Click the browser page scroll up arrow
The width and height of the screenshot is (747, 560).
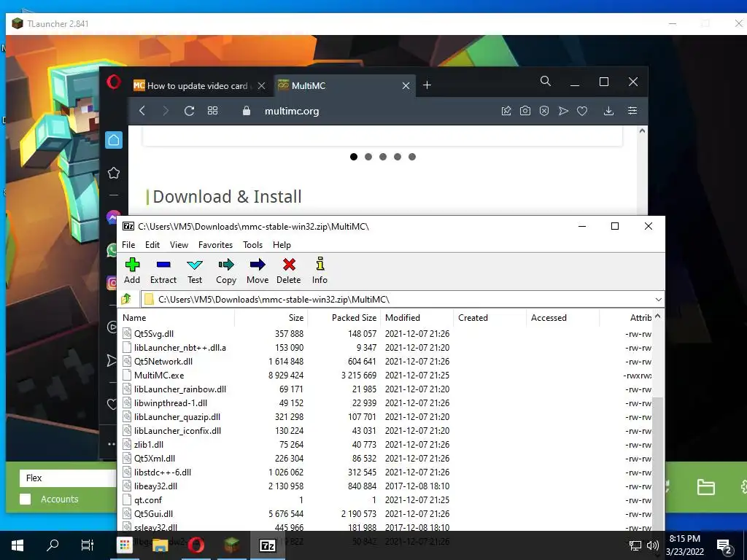point(642,131)
